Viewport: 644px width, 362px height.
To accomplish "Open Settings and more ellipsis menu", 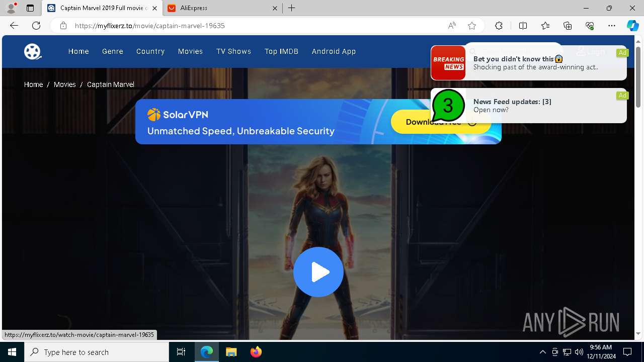I will pos(612,26).
